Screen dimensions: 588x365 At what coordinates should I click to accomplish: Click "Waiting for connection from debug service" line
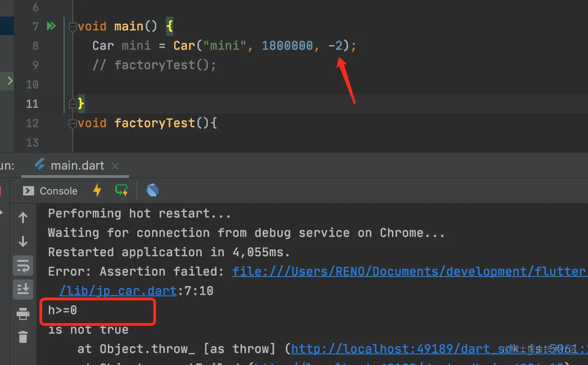tap(247, 233)
